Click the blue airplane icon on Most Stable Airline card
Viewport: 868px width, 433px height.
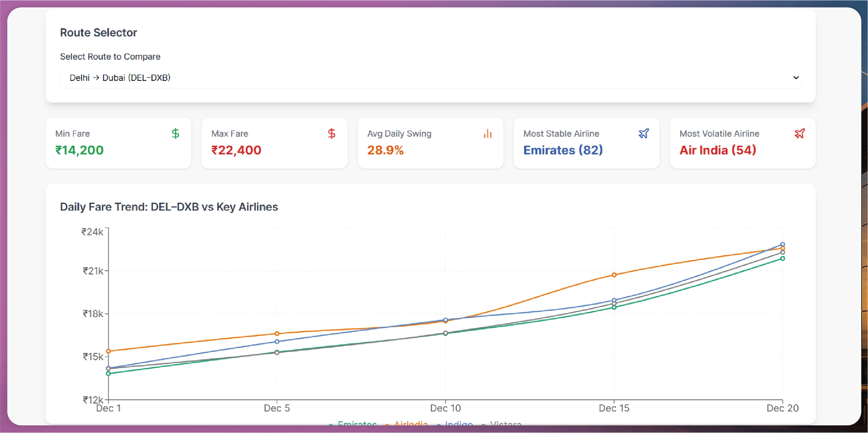[x=644, y=133]
